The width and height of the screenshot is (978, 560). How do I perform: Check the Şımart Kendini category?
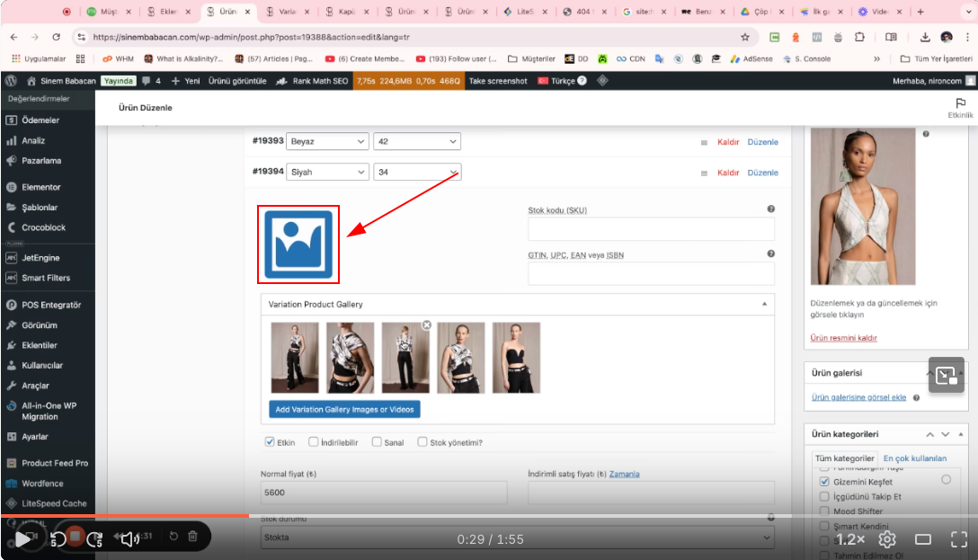[824, 527]
